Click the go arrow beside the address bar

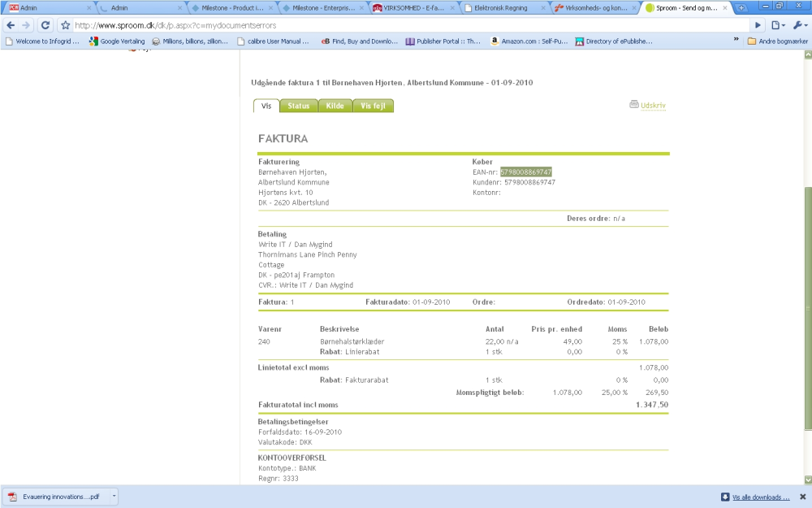(x=758, y=25)
